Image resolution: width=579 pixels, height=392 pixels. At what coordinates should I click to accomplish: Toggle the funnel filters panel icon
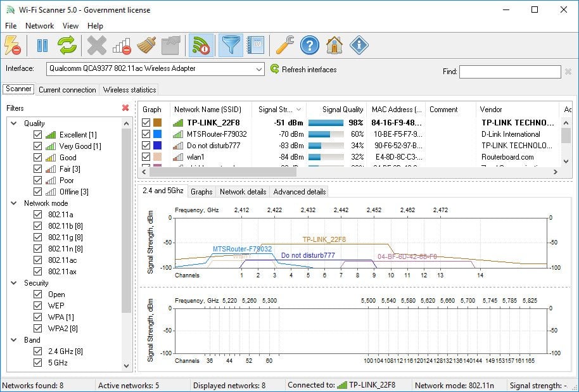coord(231,46)
